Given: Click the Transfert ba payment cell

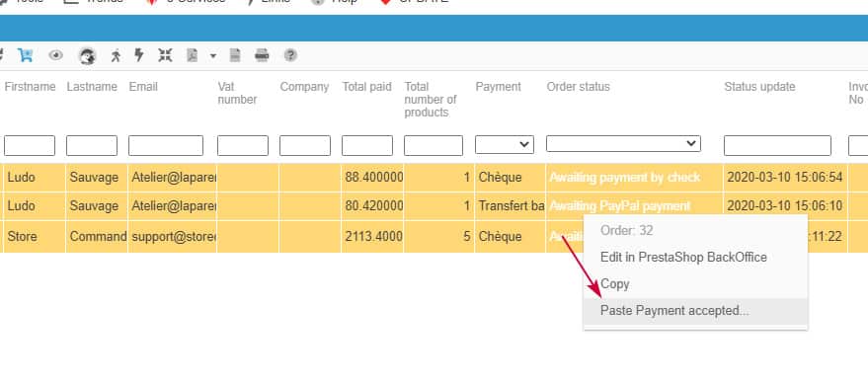Looking at the screenshot, I should coord(510,206).
